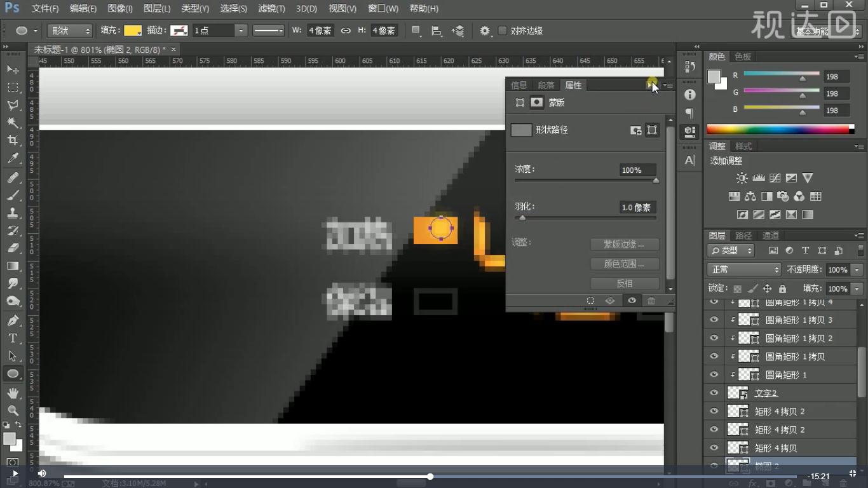Open the 不透明度 opacity dropdown arrow
Screen dimensions: 868x488
(857, 269)
